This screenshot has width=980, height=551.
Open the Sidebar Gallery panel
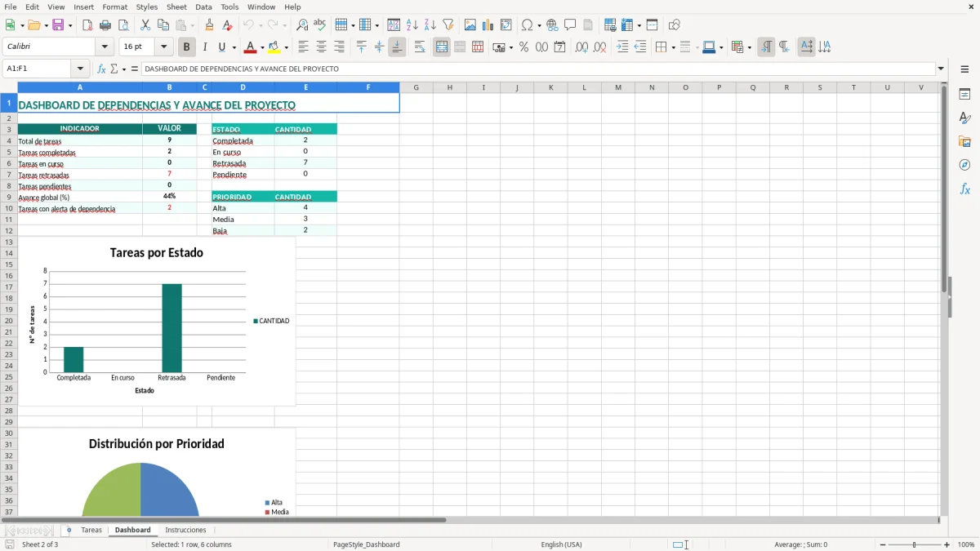click(964, 141)
